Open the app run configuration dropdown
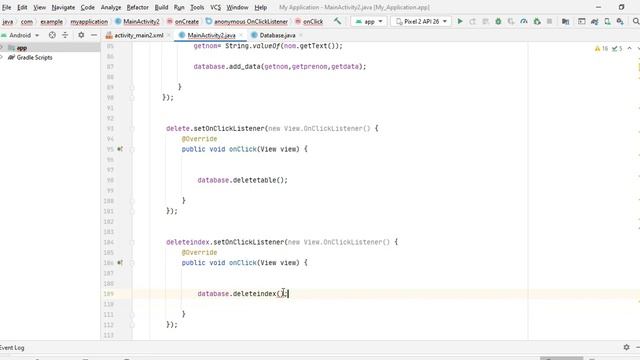Screen dimensions: 640x360 (369, 21)
